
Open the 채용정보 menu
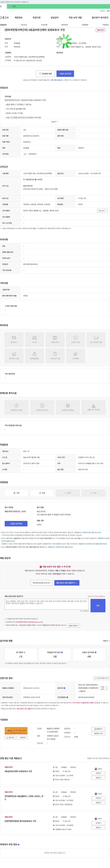tap(19, 17)
